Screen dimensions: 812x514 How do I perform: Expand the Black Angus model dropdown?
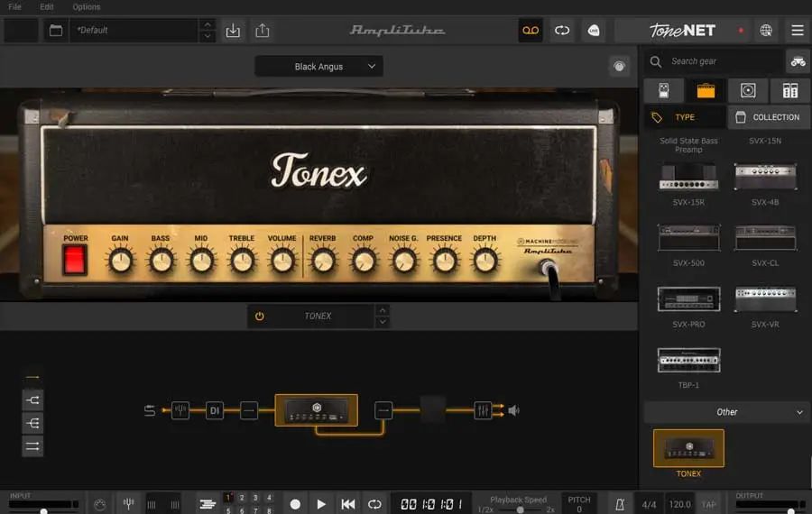pos(319,66)
